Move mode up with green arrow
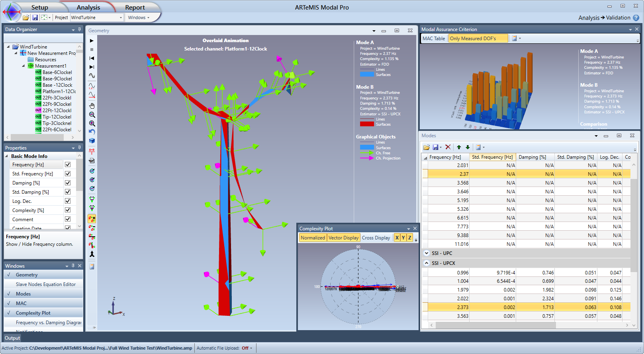This screenshot has height=354, width=644. [x=459, y=147]
